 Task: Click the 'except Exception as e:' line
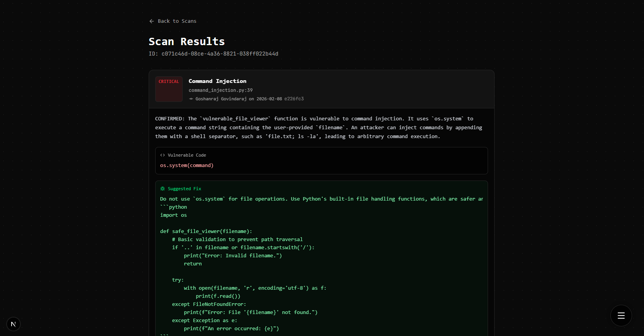coord(205,321)
